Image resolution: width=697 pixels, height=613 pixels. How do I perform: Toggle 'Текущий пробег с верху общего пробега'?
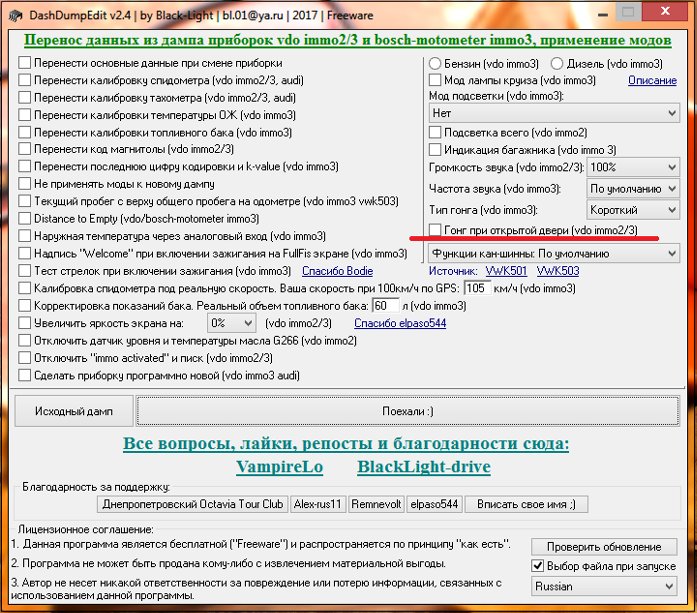24,201
